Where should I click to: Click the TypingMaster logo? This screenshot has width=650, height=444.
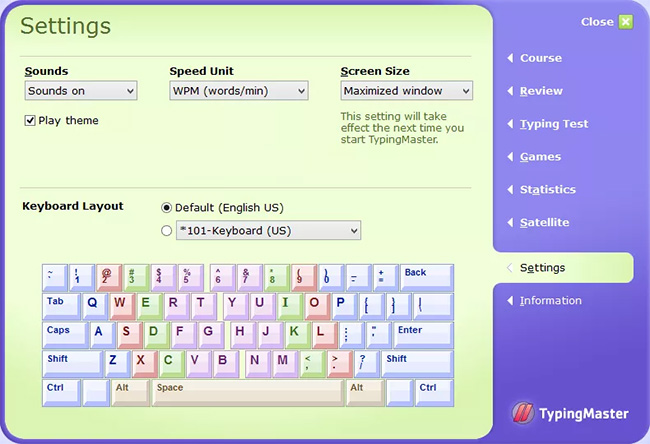pos(570,413)
